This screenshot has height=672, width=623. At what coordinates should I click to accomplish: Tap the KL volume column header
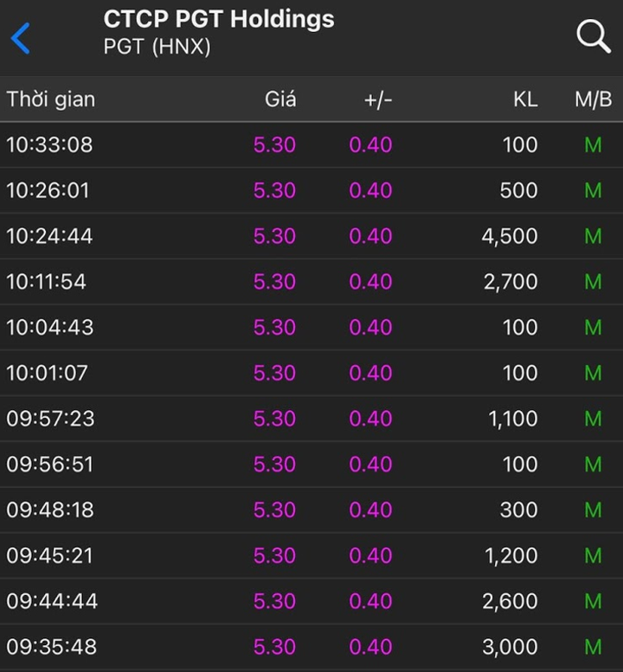tap(525, 99)
